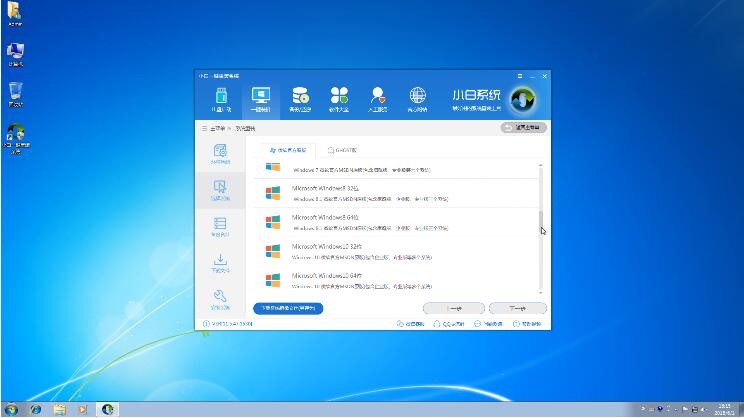Click the Windows logo beside Windows8 64-bit
Viewport: 744px width, 418px height.
click(x=273, y=222)
